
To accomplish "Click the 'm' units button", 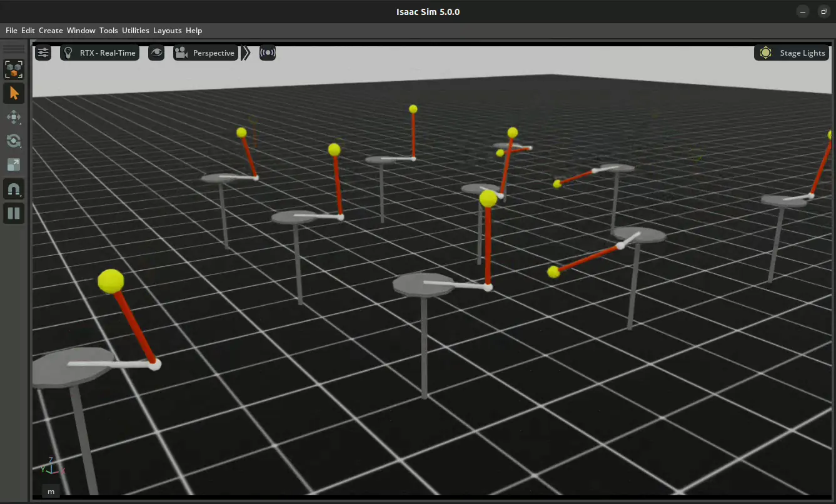I will click(51, 491).
